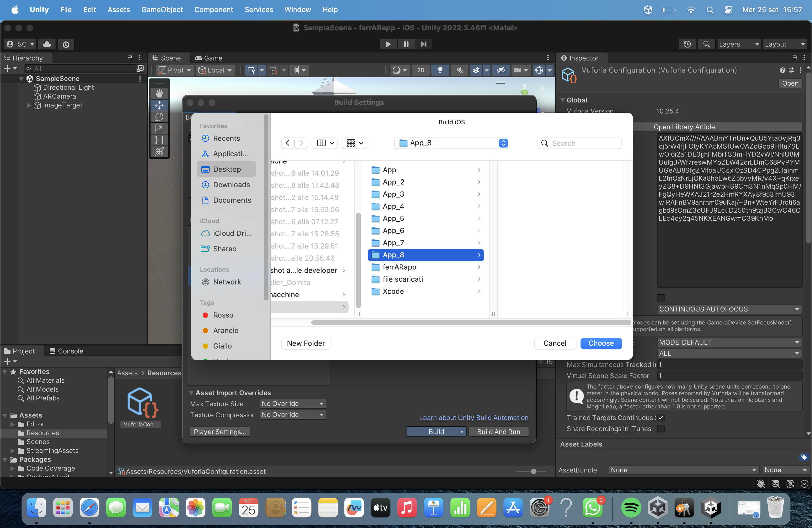Select ferrARapp folder in file dialog
Viewport: 812px width, 528px height.
(426, 267)
